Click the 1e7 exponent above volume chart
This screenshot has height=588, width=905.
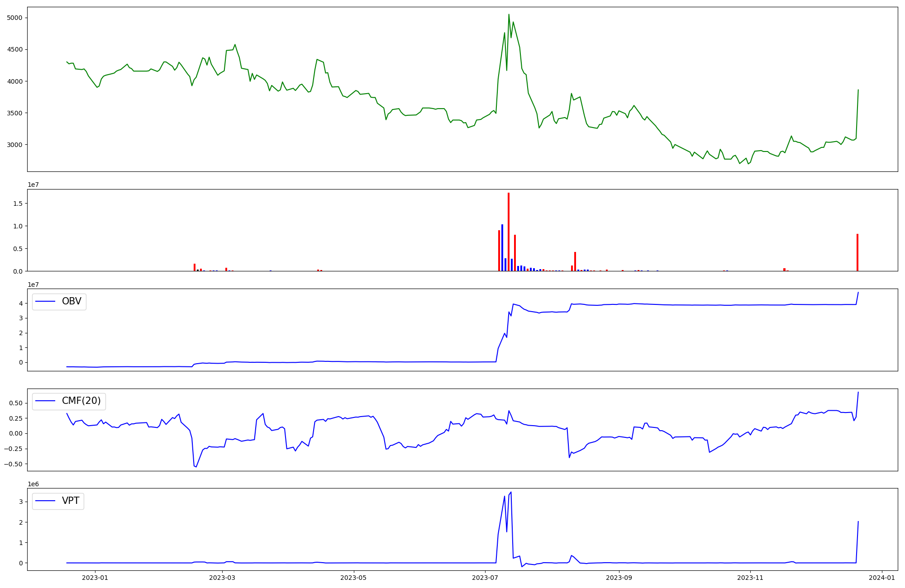33,185
